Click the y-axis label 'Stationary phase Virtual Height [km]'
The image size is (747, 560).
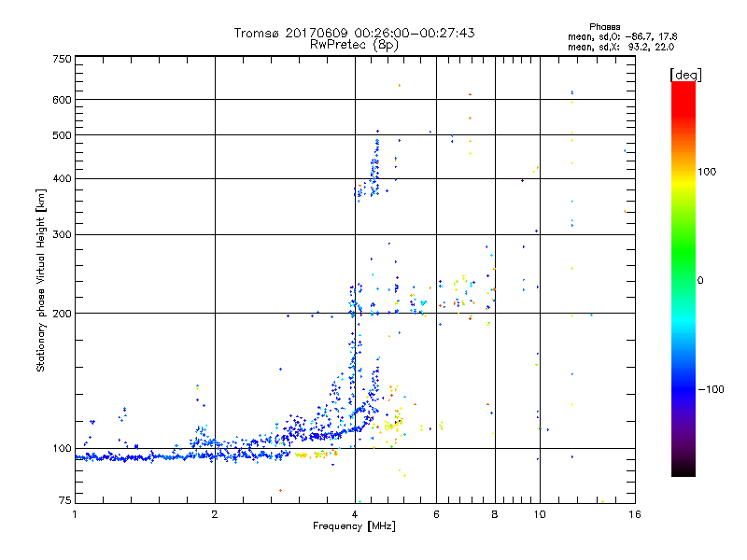[40, 280]
